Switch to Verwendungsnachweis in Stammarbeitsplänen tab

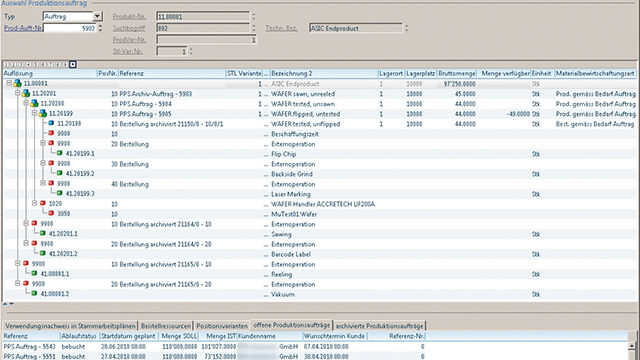coord(70,326)
